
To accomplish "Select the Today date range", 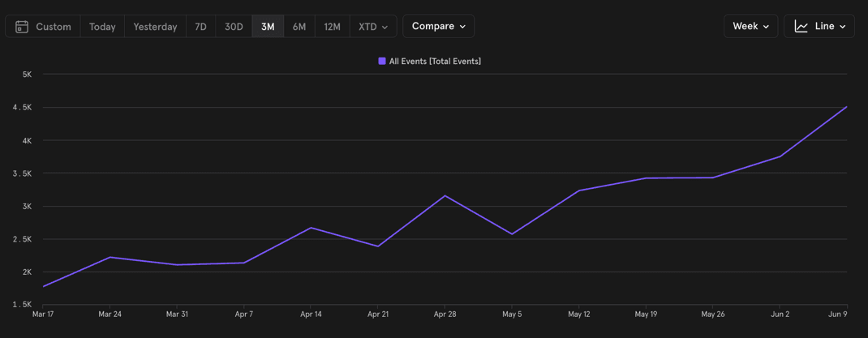I will (102, 27).
